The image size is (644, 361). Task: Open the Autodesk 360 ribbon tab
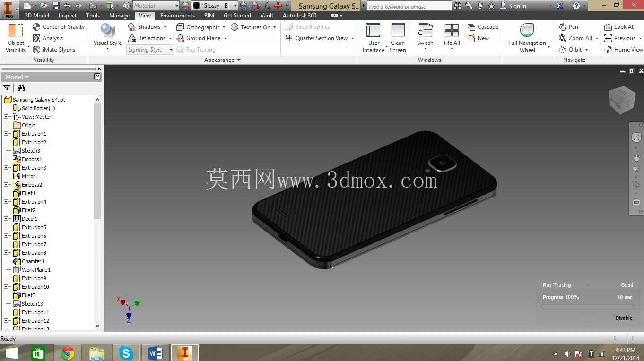(x=299, y=16)
